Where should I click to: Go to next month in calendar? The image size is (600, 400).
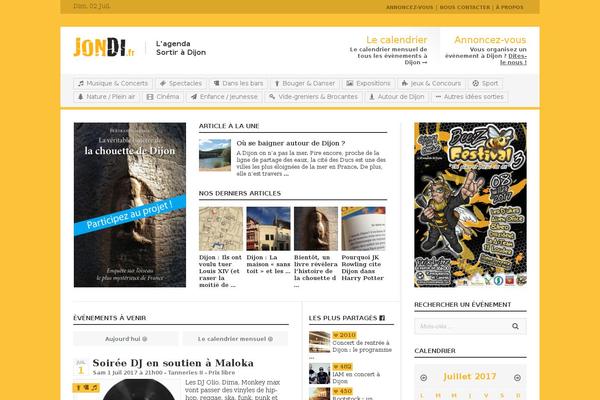coord(517,378)
